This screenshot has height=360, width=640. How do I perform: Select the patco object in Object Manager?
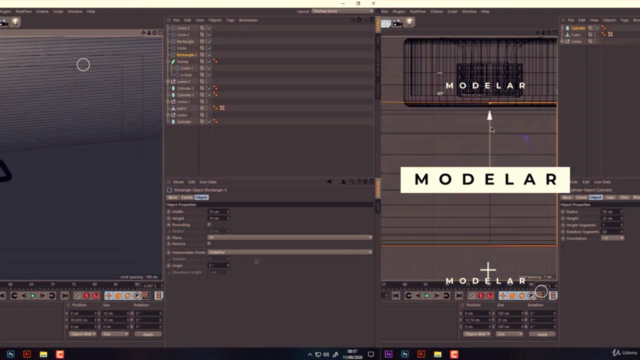click(182, 108)
